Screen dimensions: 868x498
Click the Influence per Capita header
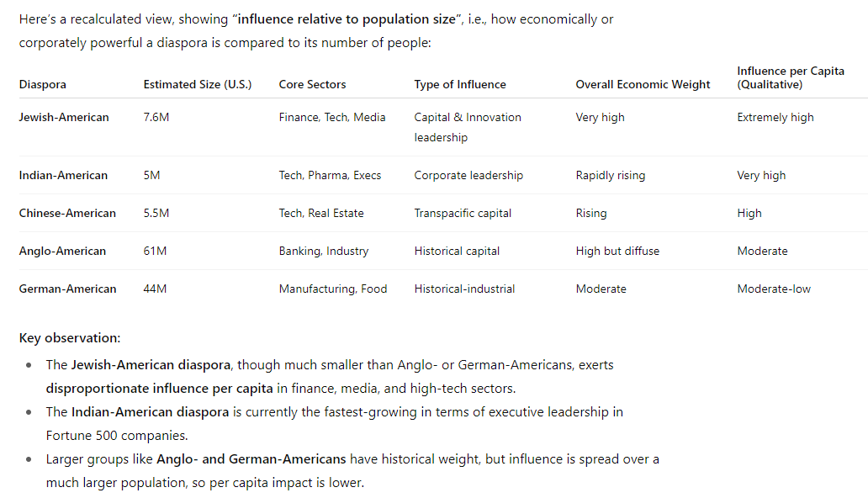790,77
